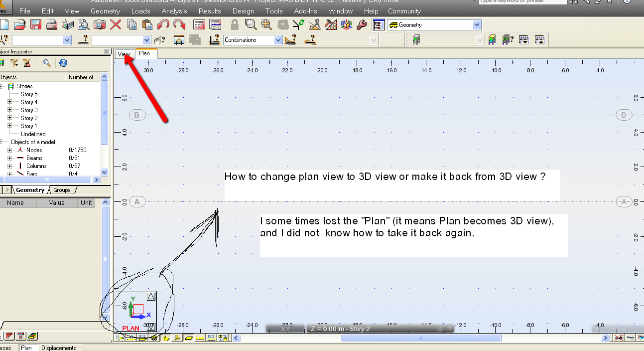644x351 pixels.
Task: Toggle support symbols display at the bottom
Action: point(154,338)
